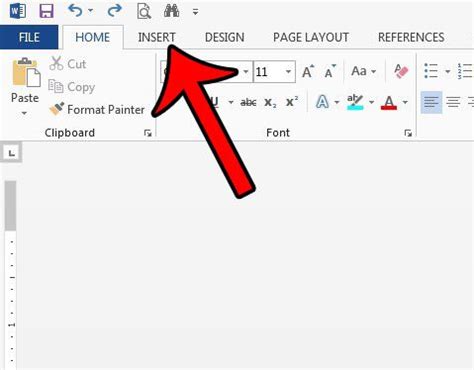Screen dimensions: 474x370
Task: Open the underline style dropdown arrow
Action: [231, 102]
